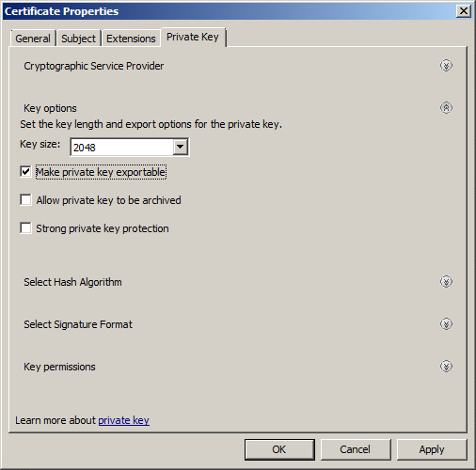Click the Key size value field

[122, 147]
